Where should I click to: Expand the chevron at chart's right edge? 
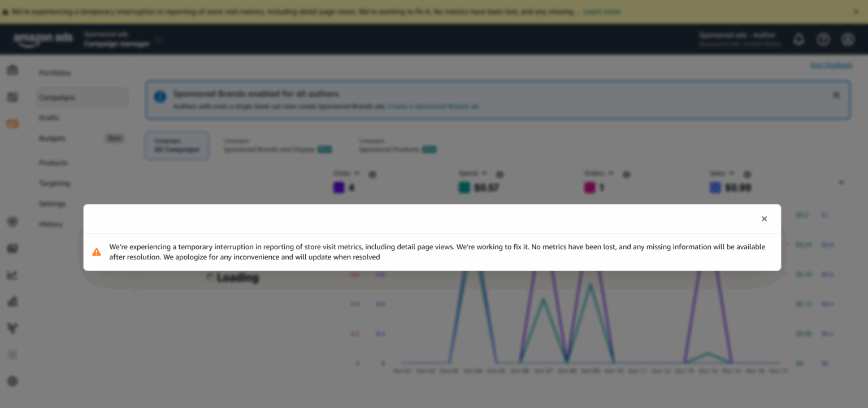point(841,182)
